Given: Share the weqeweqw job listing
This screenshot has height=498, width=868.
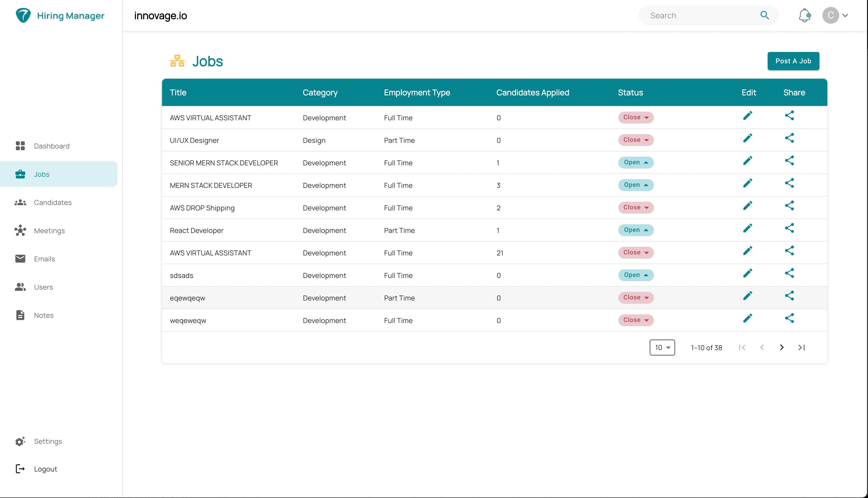Looking at the screenshot, I should (x=789, y=319).
